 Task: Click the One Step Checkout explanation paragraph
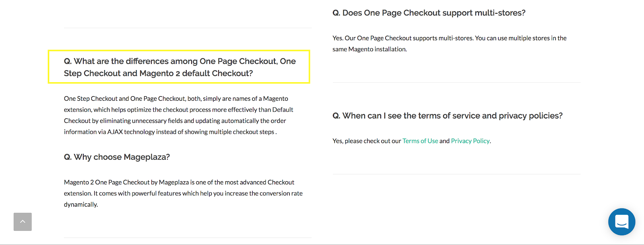179,115
